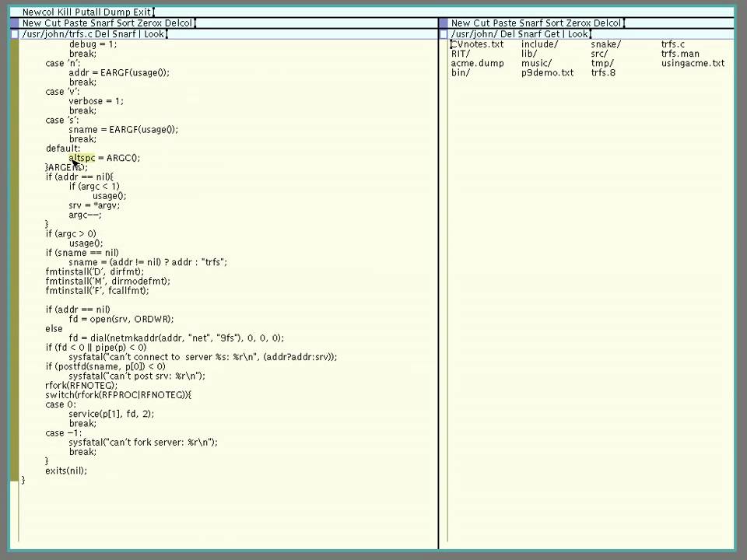
Task: Click Sort in the right column tag
Action: click(x=553, y=23)
